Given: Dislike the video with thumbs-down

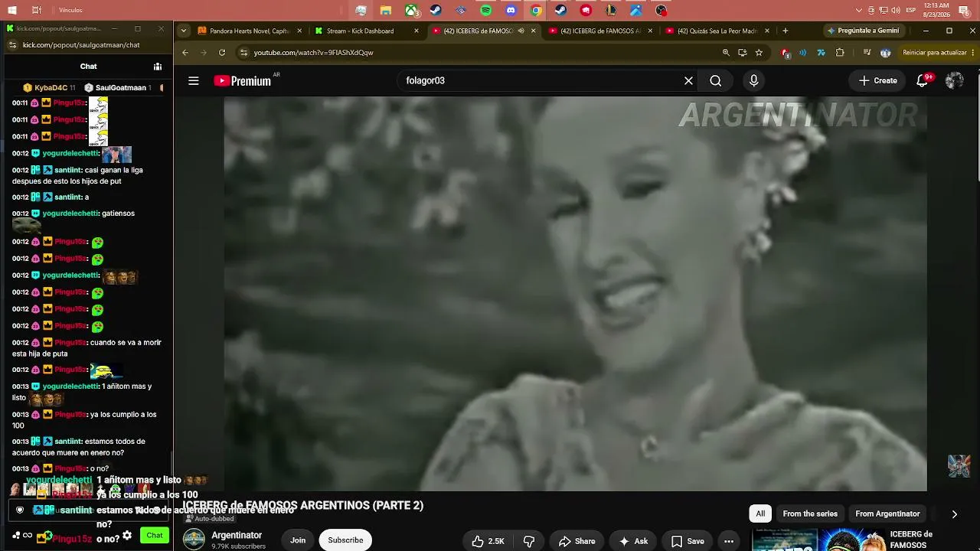Looking at the screenshot, I should click(528, 541).
